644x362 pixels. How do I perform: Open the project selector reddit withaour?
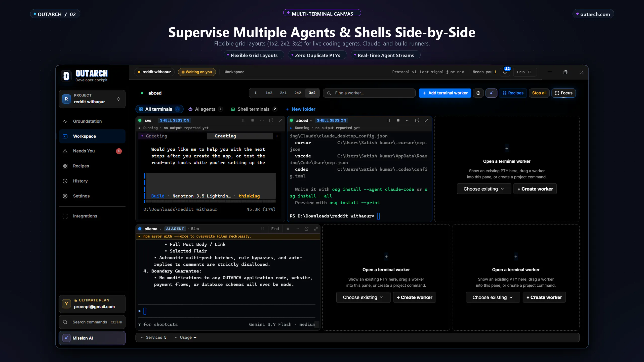click(92, 99)
